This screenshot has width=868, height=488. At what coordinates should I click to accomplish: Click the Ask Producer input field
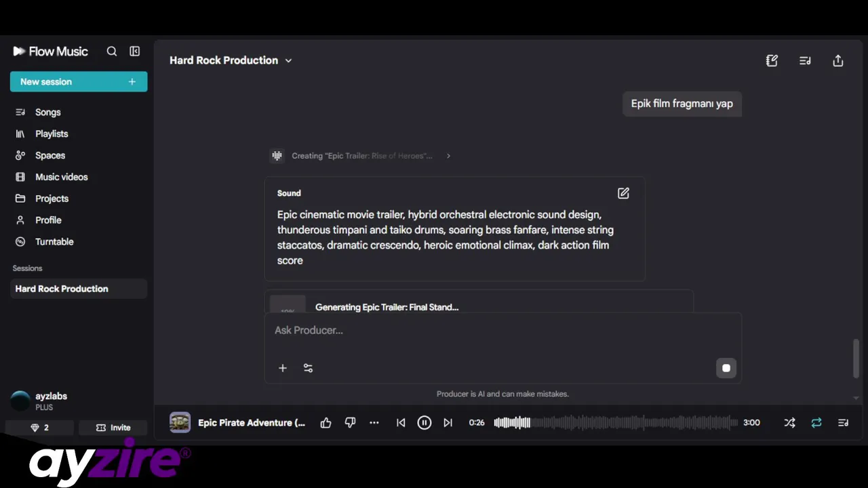(502, 331)
